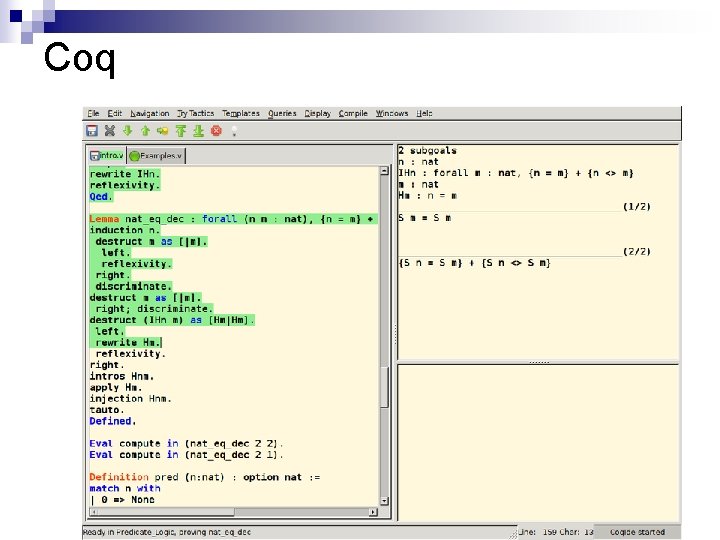Open the Try Tactics menu

196,113
